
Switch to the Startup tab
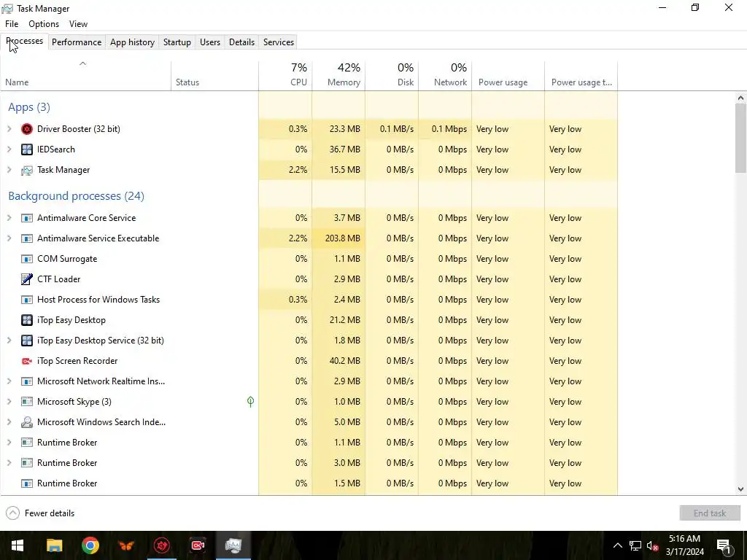177,42
